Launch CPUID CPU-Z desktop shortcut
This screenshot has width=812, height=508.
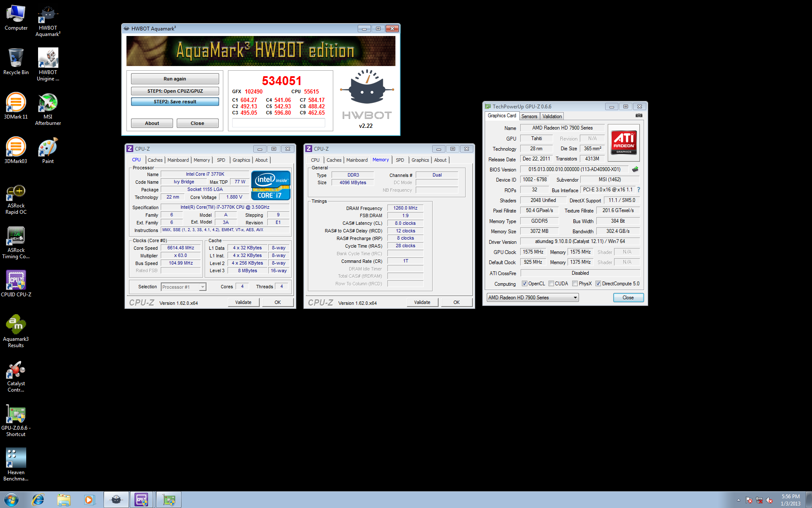click(x=16, y=284)
